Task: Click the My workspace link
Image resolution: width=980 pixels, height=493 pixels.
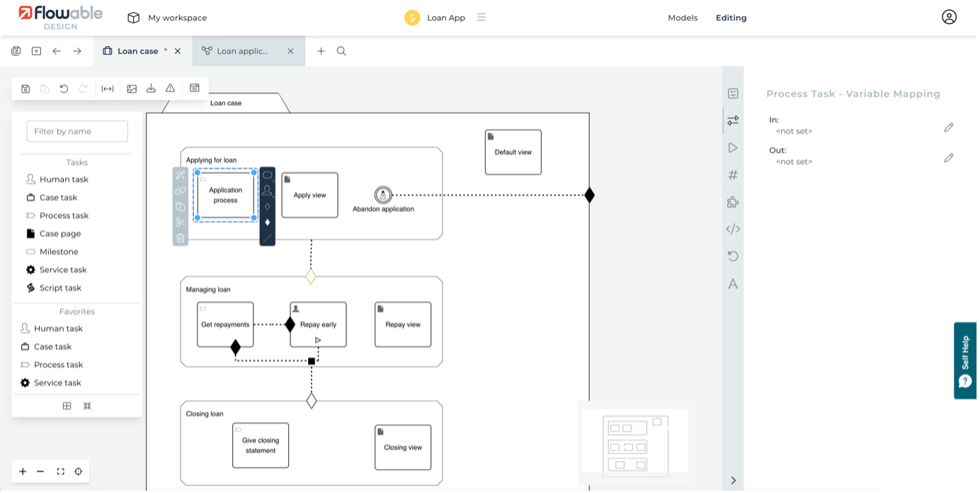Action: tap(176, 17)
